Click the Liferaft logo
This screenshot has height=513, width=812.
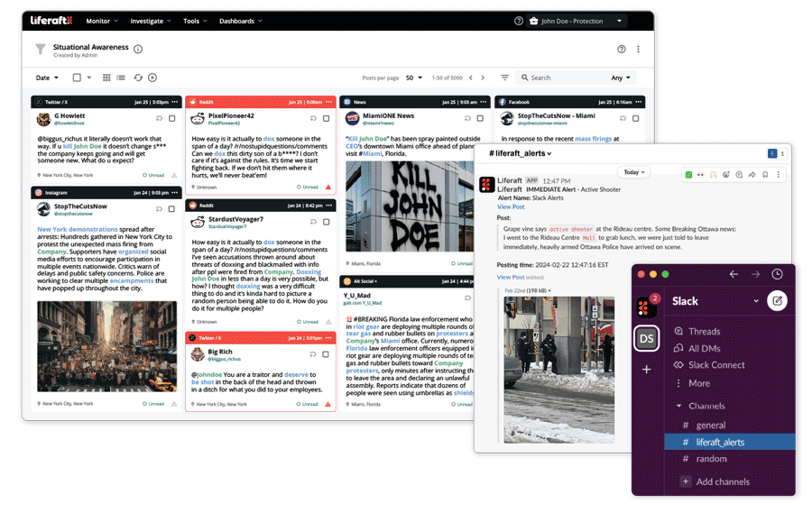(51, 21)
